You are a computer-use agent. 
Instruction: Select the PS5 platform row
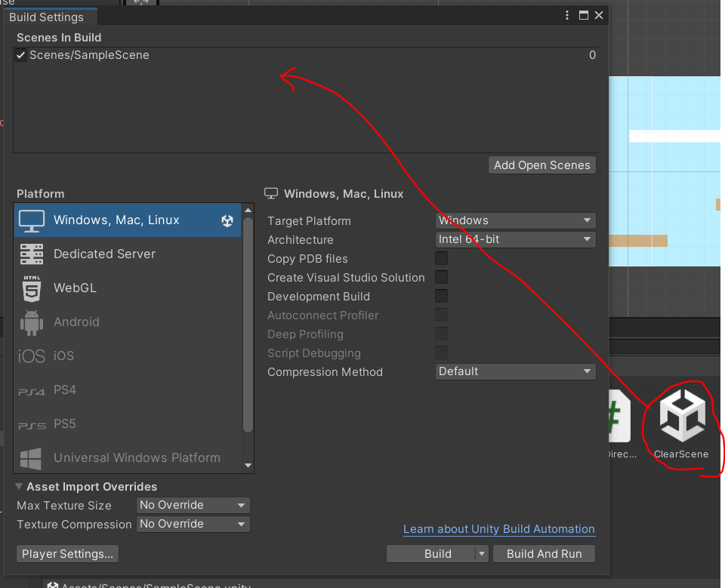click(128, 424)
